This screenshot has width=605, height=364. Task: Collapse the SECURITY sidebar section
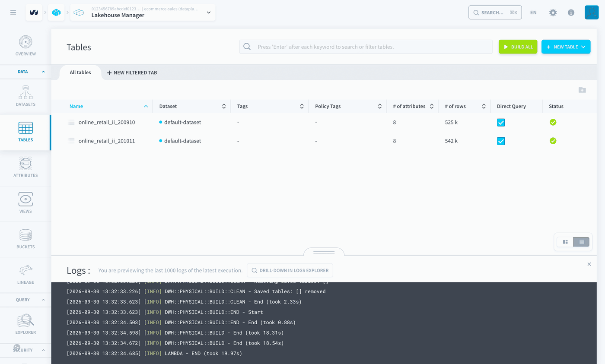(43, 350)
